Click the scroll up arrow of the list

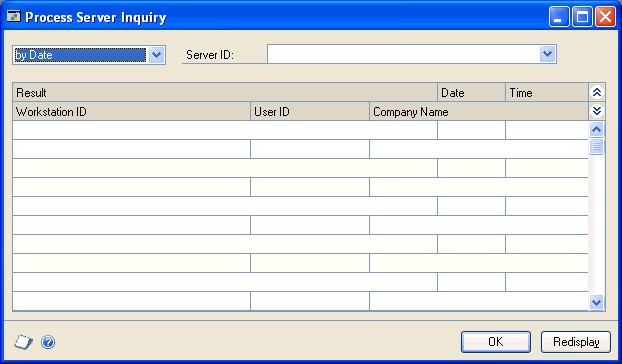coord(596,130)
